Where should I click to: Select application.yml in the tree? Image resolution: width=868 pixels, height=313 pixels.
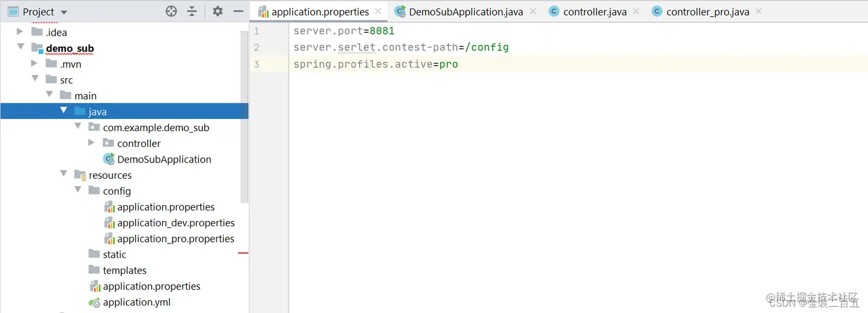(x=137, y=302)
